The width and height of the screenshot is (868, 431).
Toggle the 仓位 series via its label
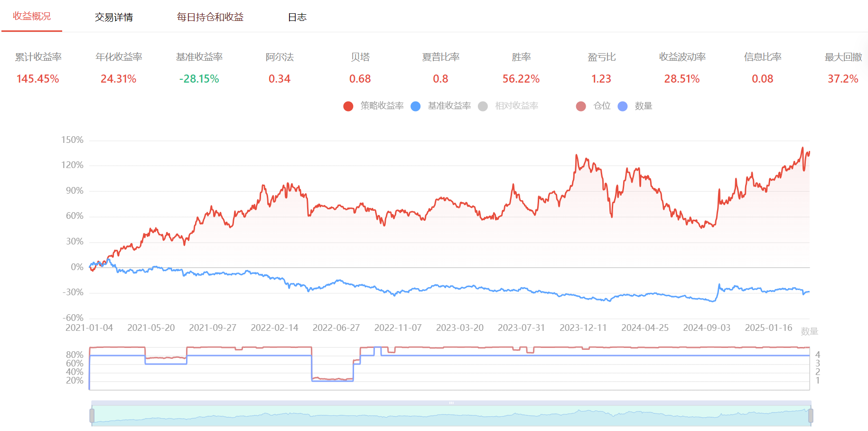pyautogui.click(x=602, y=106)
